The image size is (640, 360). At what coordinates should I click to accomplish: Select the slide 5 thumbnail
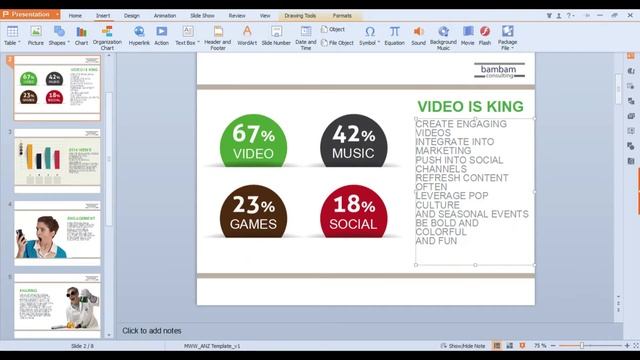point(57,306)
